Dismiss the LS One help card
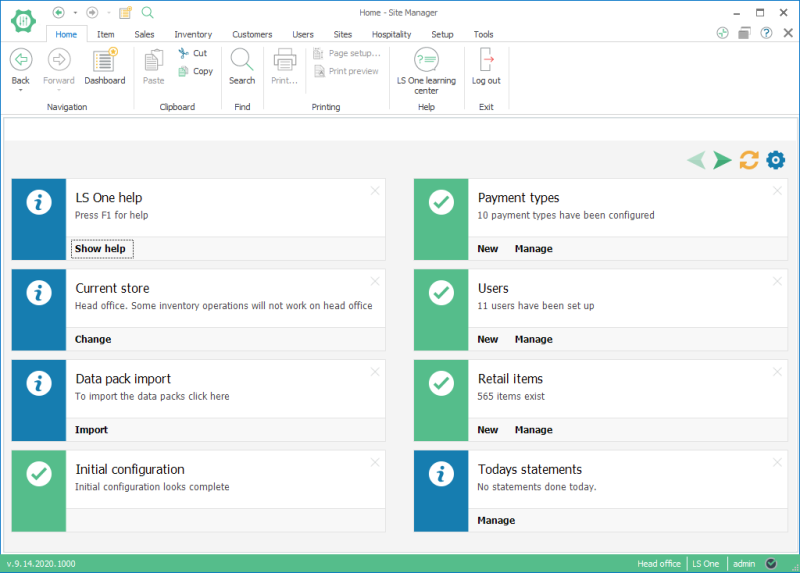 (x=375, y=191)
